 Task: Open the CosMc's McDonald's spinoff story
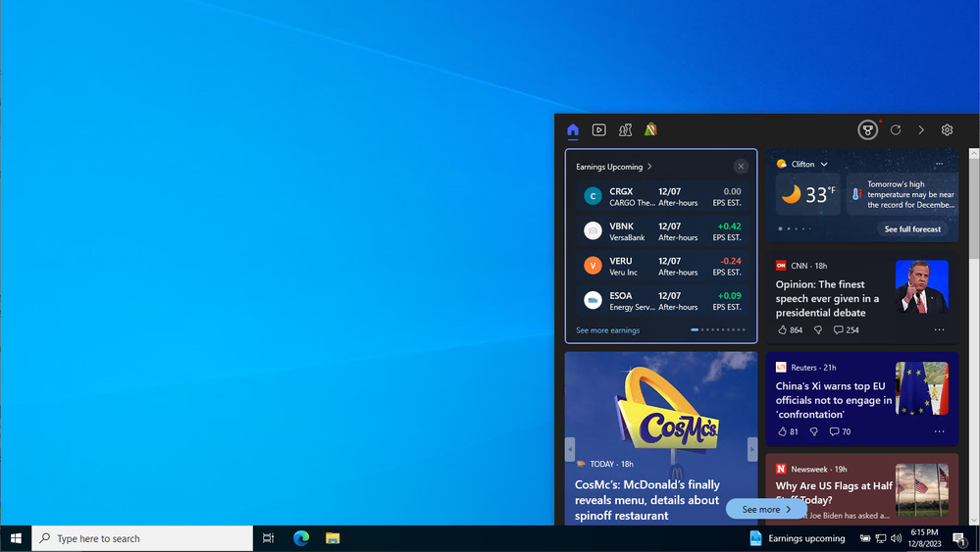646,500
